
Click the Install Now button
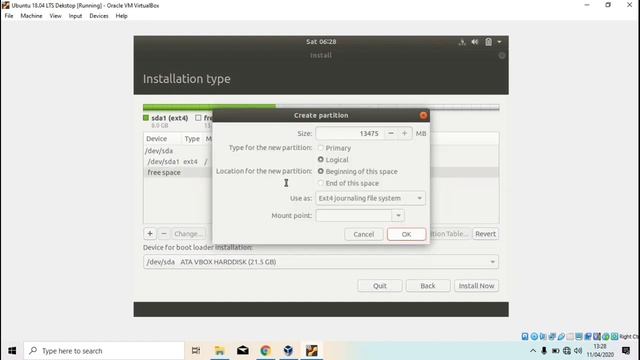(476, 286)
